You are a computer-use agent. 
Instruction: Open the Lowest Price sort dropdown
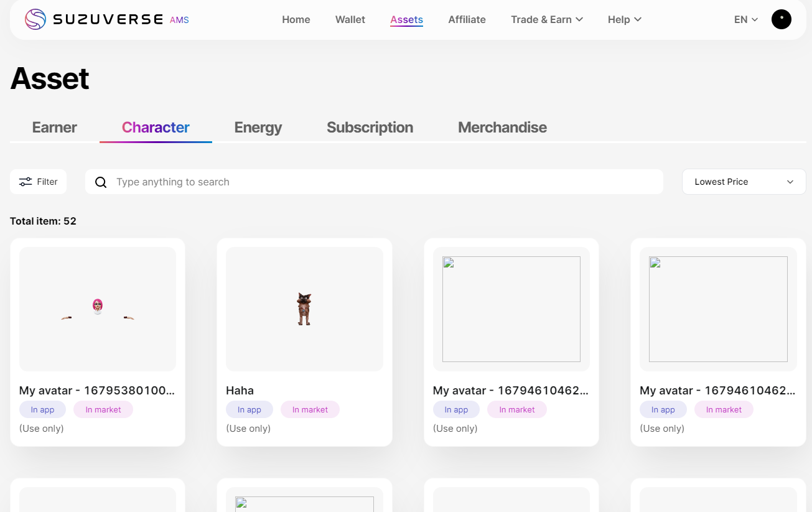tap(744, 182)
